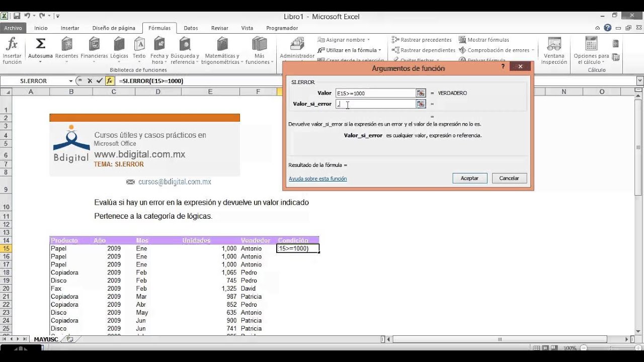
Task: Click the Undo arrow icon
Action: pyautogui.click(x=27, y=16)
